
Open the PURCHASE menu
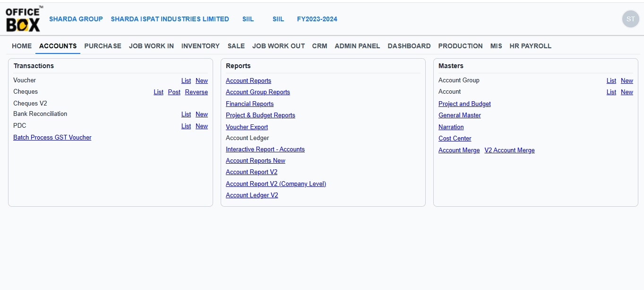coord(103,46)
